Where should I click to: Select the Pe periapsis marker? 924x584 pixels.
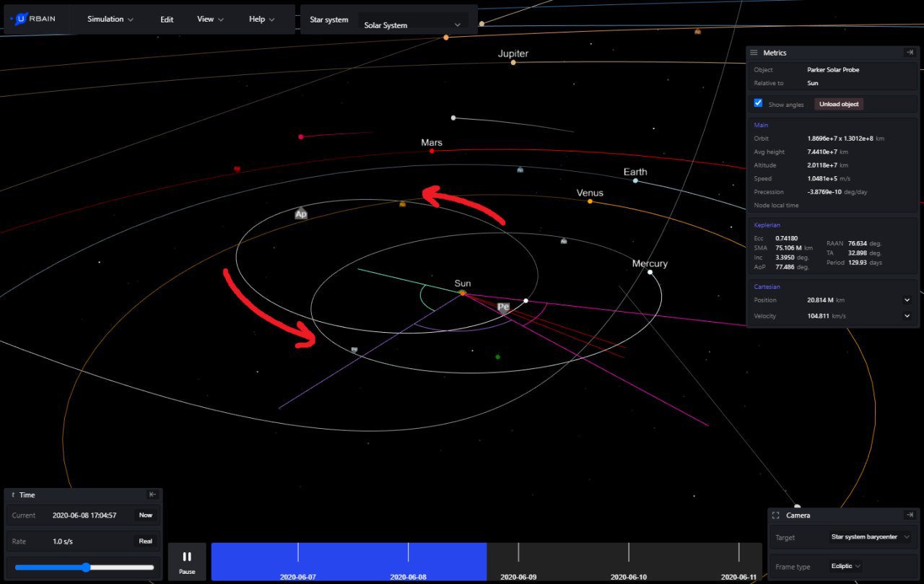point(504,308)
